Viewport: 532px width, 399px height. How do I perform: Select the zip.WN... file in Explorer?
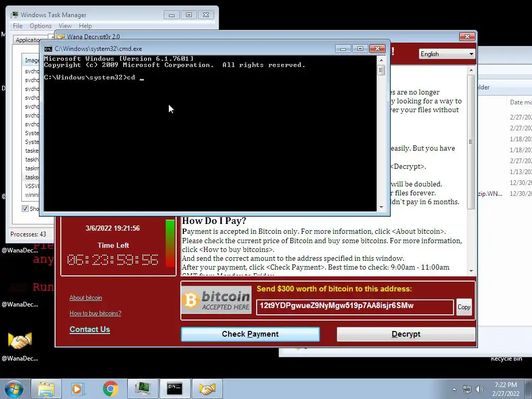[490, 193]
